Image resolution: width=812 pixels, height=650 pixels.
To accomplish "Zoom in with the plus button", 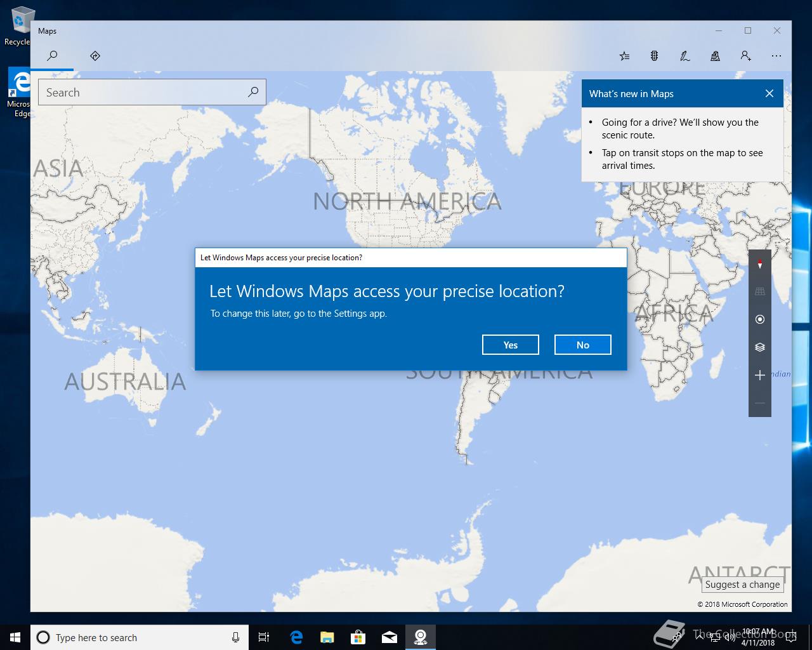I will (x=760, y=375).
